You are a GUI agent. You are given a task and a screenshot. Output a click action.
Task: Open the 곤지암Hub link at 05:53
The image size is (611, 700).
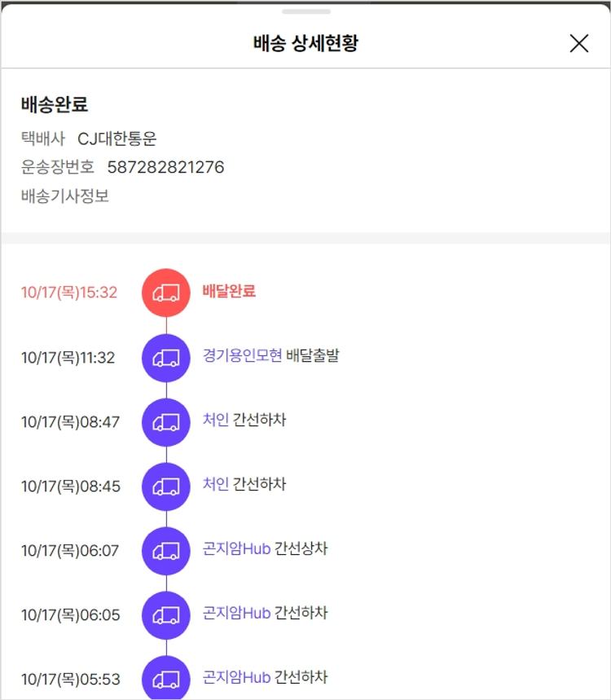(x=236, y=677)
